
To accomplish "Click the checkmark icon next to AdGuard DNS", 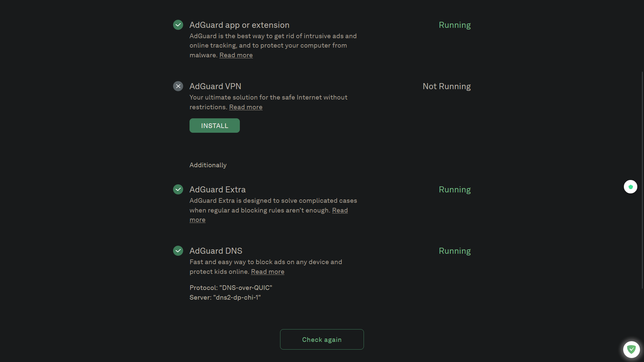I will [178, 250].
